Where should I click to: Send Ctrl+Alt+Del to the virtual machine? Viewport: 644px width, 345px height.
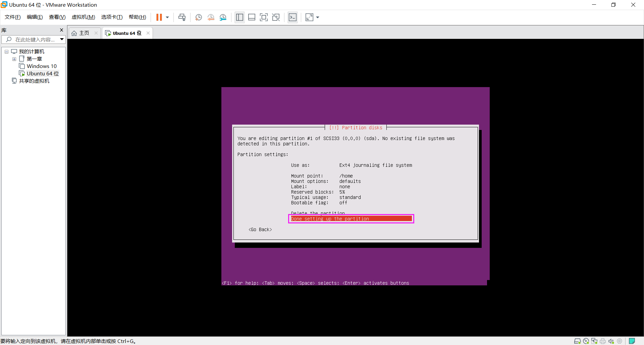(x=182, y=17)
